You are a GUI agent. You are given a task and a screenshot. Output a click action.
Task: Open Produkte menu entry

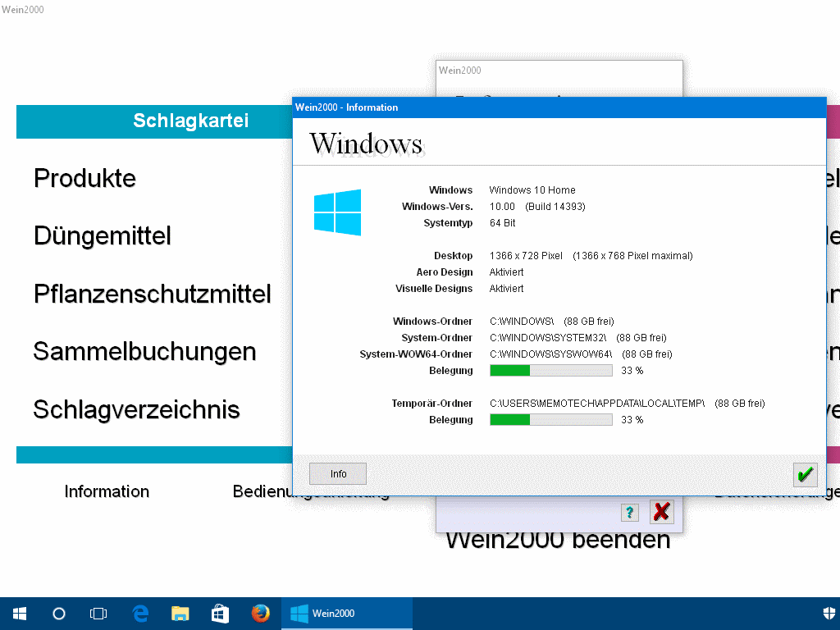pyautogui.click(x=84, y=178)
